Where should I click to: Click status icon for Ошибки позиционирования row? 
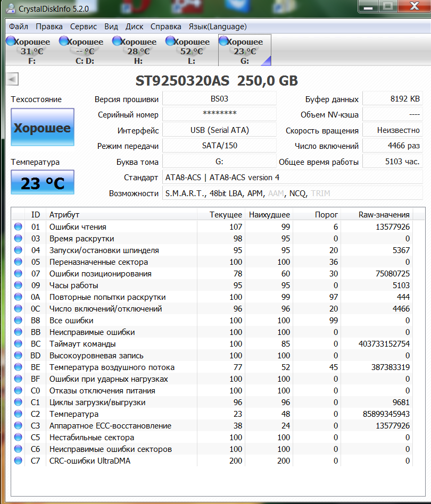click(18, 273)
